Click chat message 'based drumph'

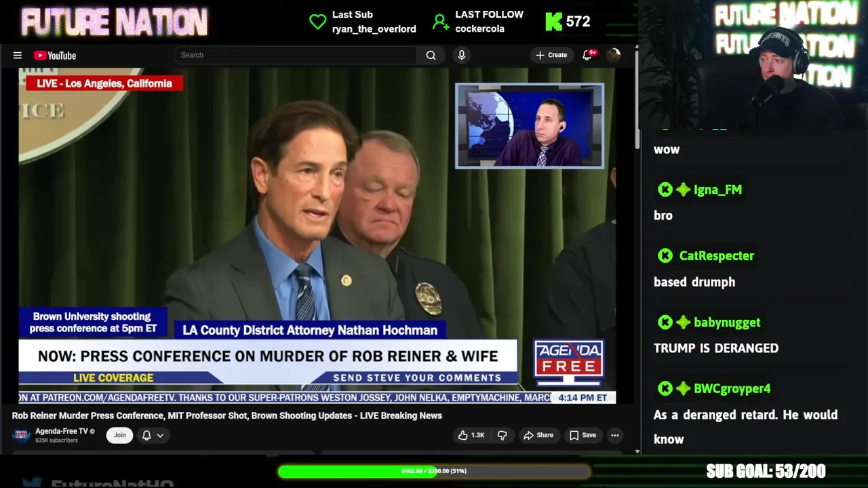tap(694, 282)
